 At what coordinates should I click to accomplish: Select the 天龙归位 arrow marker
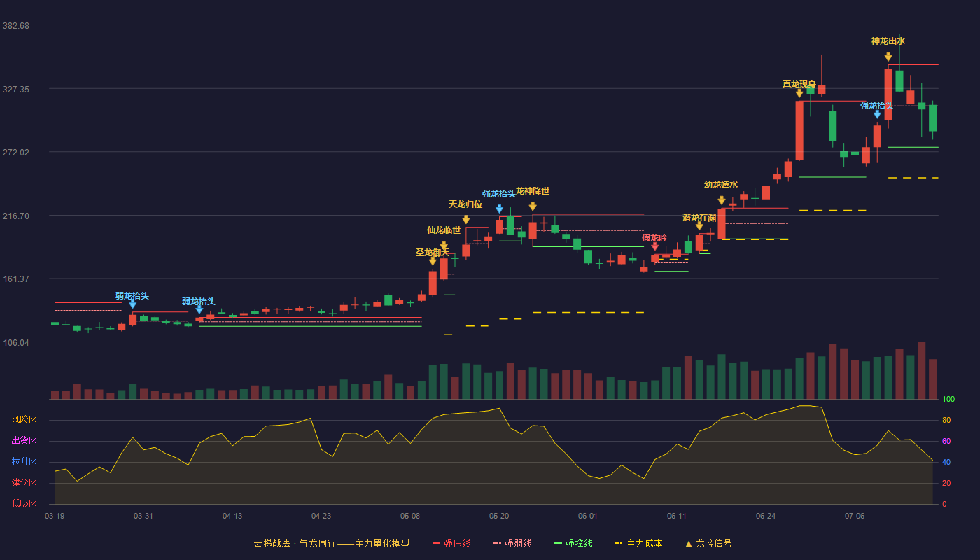pos(465,220)
